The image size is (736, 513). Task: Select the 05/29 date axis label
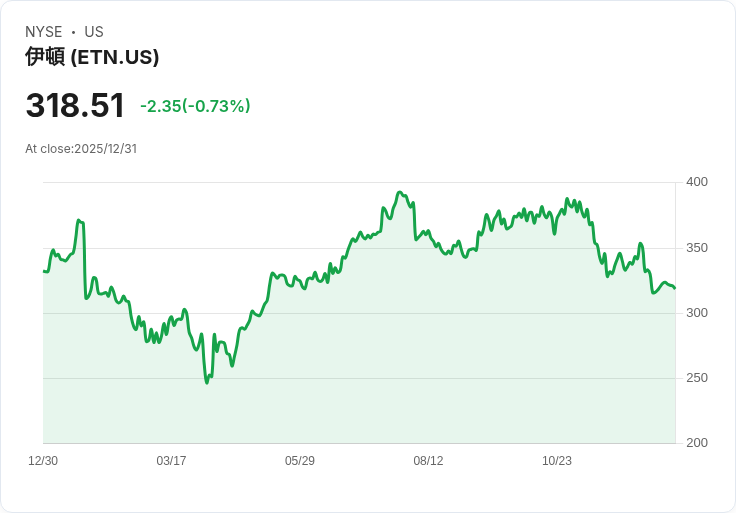pos(299,460)
